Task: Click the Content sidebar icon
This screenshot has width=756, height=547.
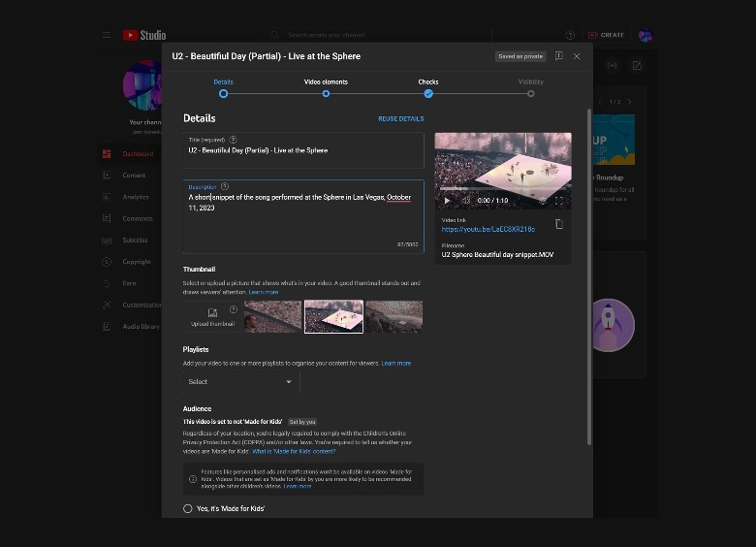Action: pos(107,176)
